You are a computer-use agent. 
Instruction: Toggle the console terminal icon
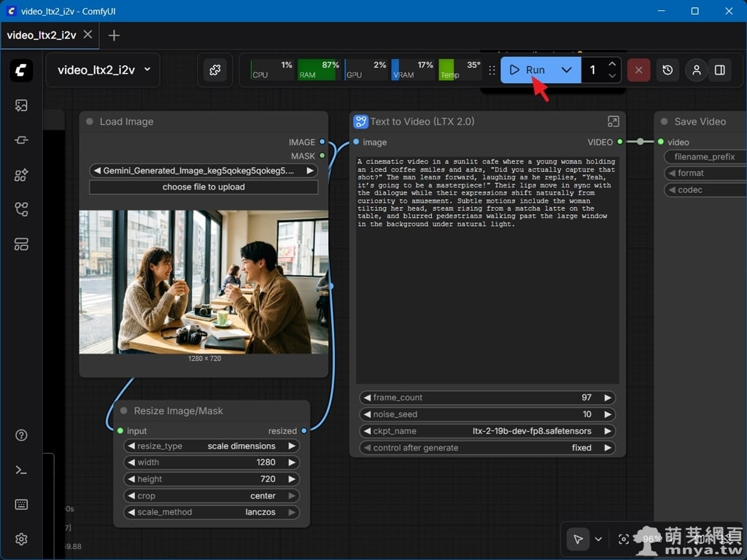coord(21,470)
